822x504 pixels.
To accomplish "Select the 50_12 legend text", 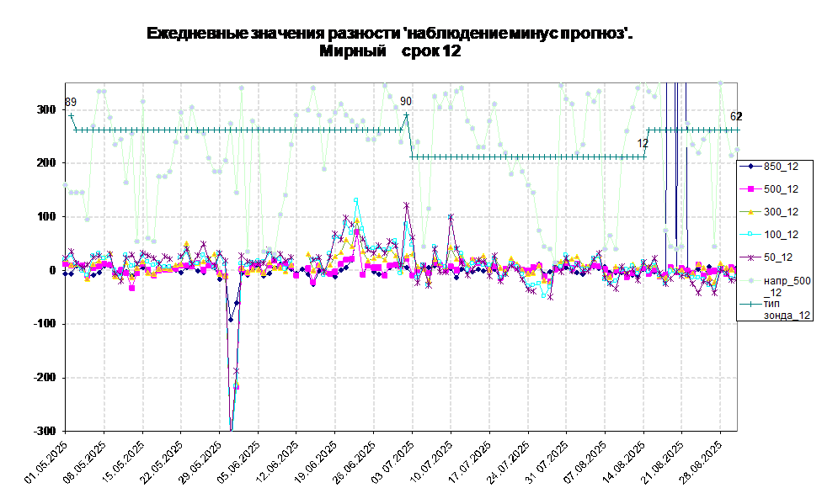I will (x=777, y=257).
